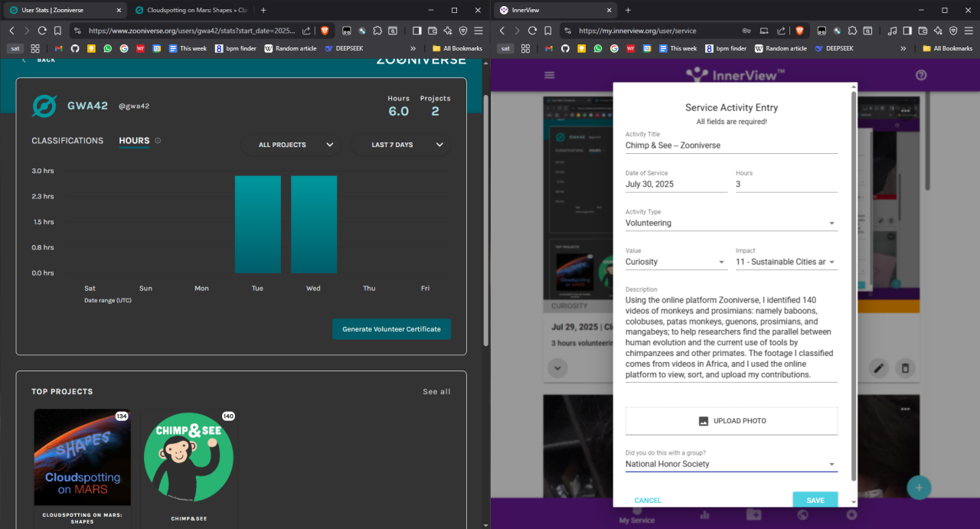Screen dimensions: 980x529
Task: Click the Activity Title input field
Action: [x=730, y=145]
